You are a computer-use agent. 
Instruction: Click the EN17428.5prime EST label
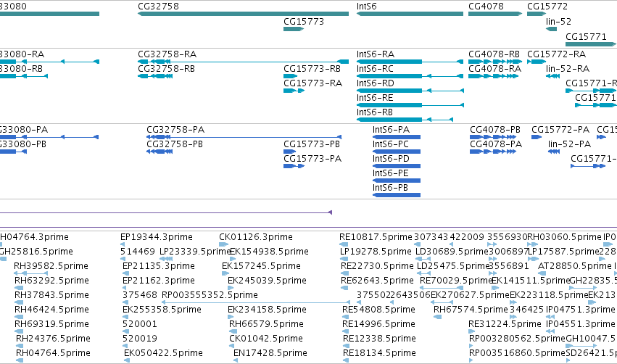[270, 354]
